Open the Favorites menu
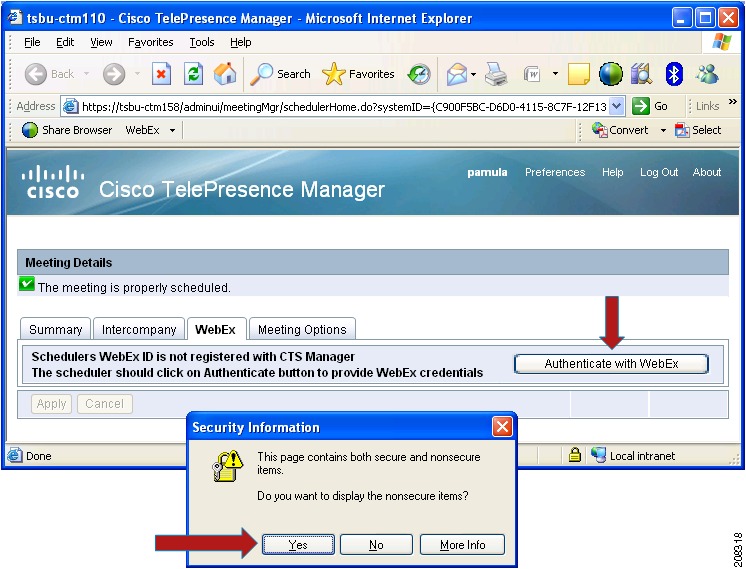This screenshot has height=569, width=746. click(150, 42)
